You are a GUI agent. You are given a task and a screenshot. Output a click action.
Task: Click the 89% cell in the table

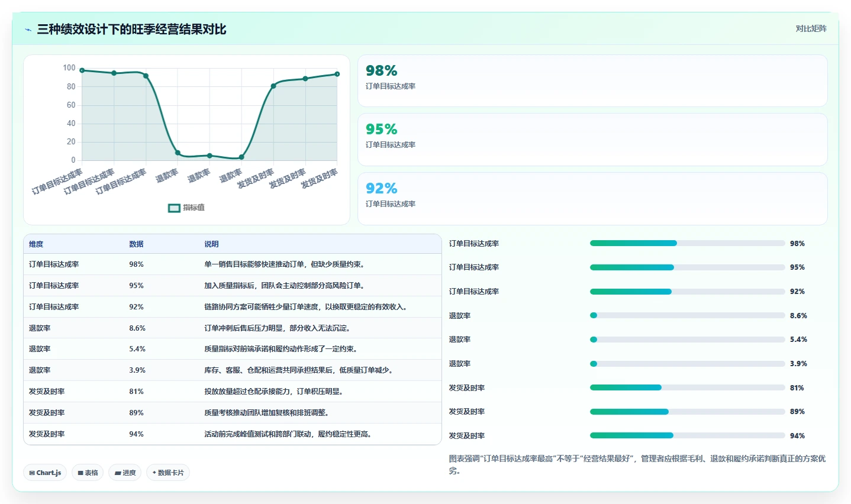(x=136, y=413)
